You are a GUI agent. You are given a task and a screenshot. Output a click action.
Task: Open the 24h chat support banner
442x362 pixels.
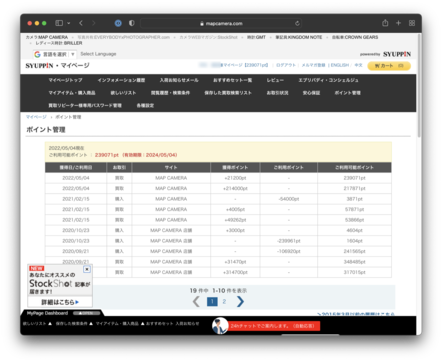point(266,326)
